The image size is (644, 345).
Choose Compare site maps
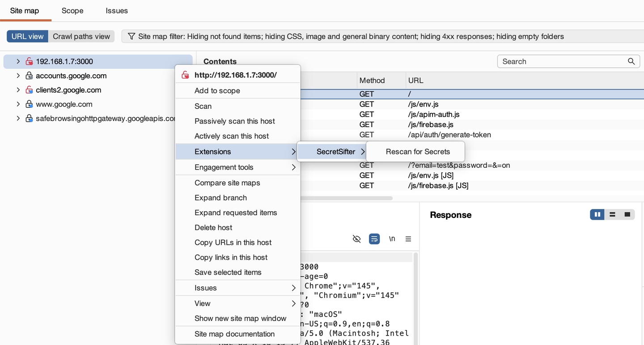(237, 183)
